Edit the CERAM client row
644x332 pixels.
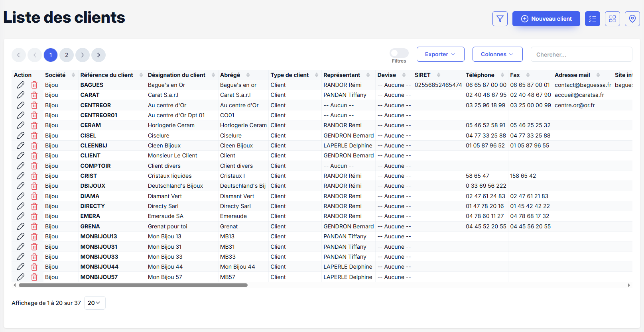(21, 125)
